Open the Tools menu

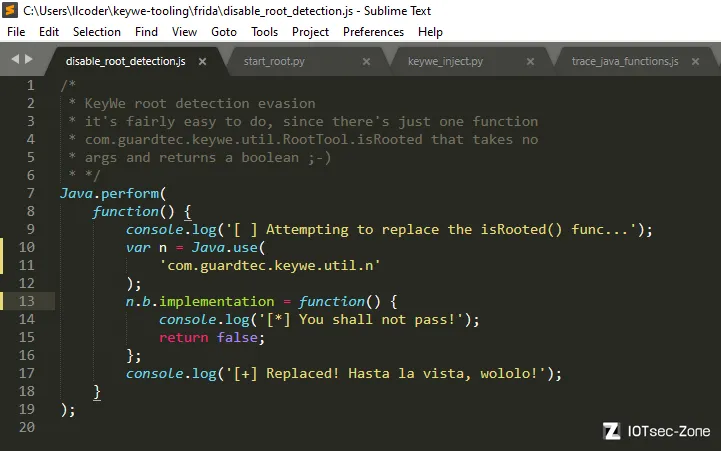click(x=264, y=32)
